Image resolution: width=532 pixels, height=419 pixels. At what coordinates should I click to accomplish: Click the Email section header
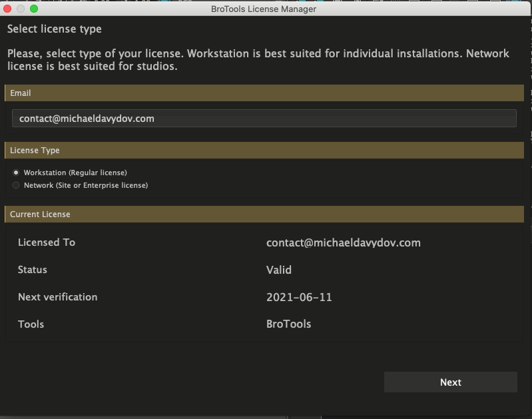(x=264, y=93)
